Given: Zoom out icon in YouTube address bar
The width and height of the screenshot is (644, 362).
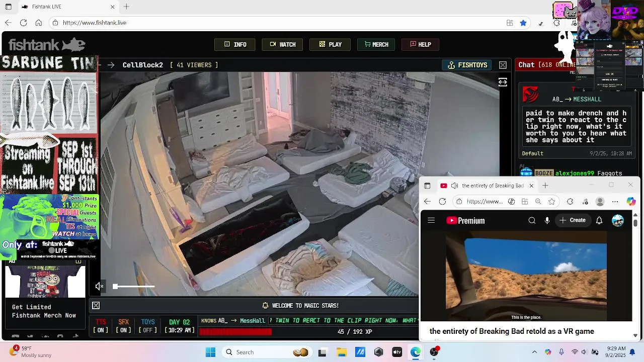Looking at the screenshot, I should 538,202.
